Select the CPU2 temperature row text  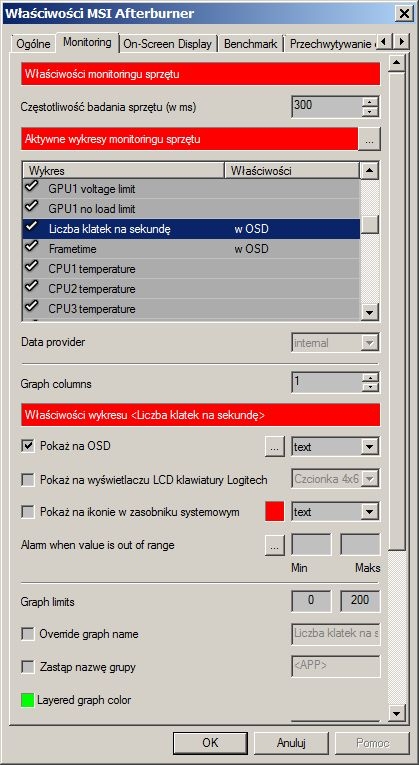click(x=92, y=289)
